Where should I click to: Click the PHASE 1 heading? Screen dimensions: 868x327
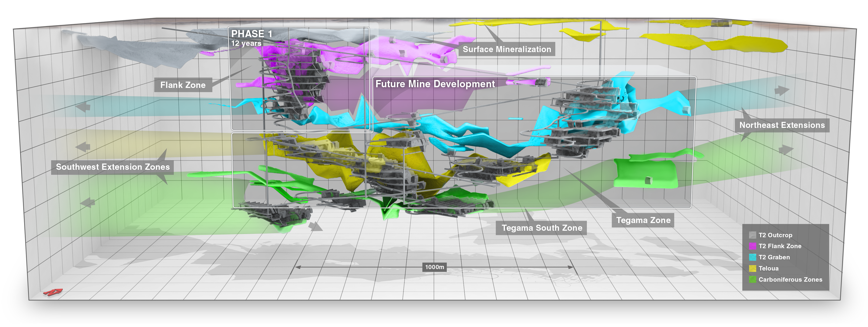click(x=252, y=34)
